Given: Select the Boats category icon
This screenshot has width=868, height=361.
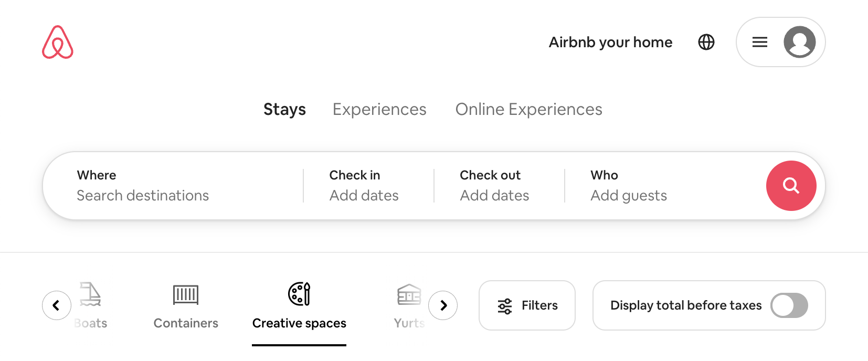Looking at the screenshot, I should coord(90,294).
